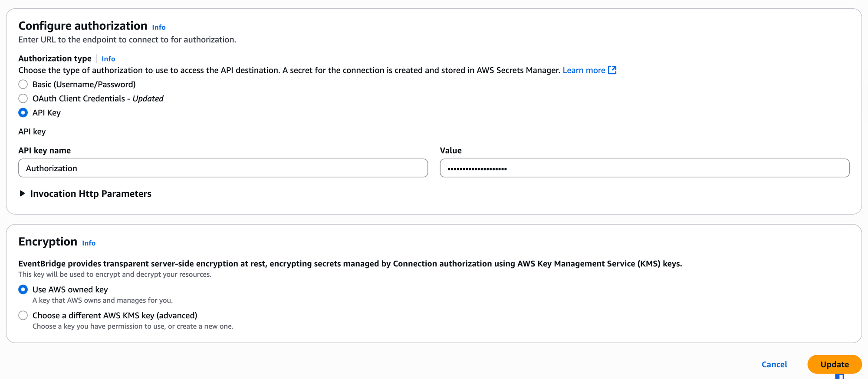Click the external link icon beside Learn more
This screenshot has width=868, height=379.
click(x=612, y=70)
